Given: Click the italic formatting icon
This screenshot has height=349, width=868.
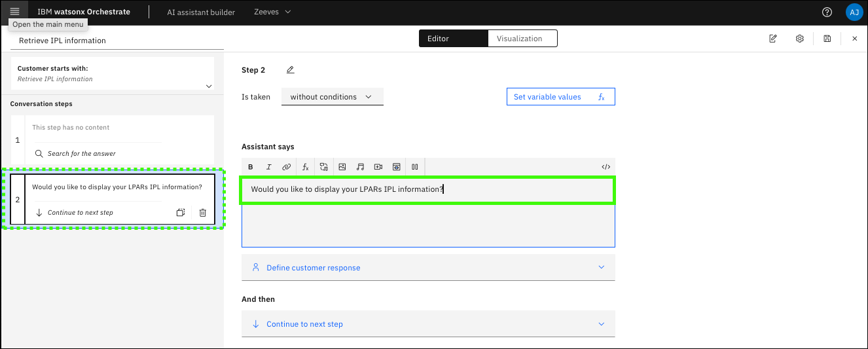Looking at the screenshot, I should [268, 167].
